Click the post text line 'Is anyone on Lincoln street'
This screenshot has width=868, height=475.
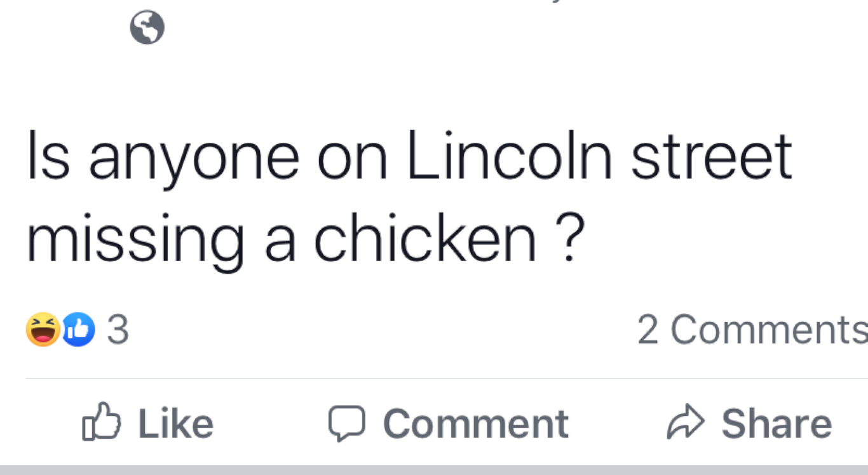[x=409, y=157]
